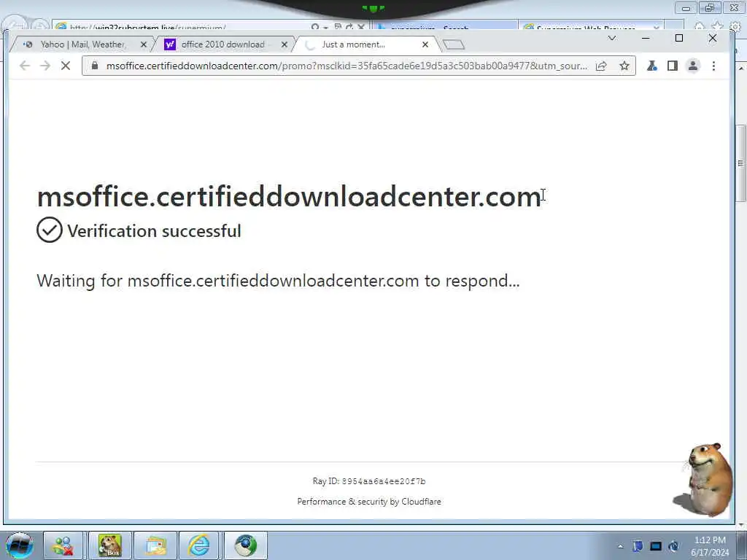Open a new tab with the new tab button
This screenshot has height=560, width=747.
(454, 44)
